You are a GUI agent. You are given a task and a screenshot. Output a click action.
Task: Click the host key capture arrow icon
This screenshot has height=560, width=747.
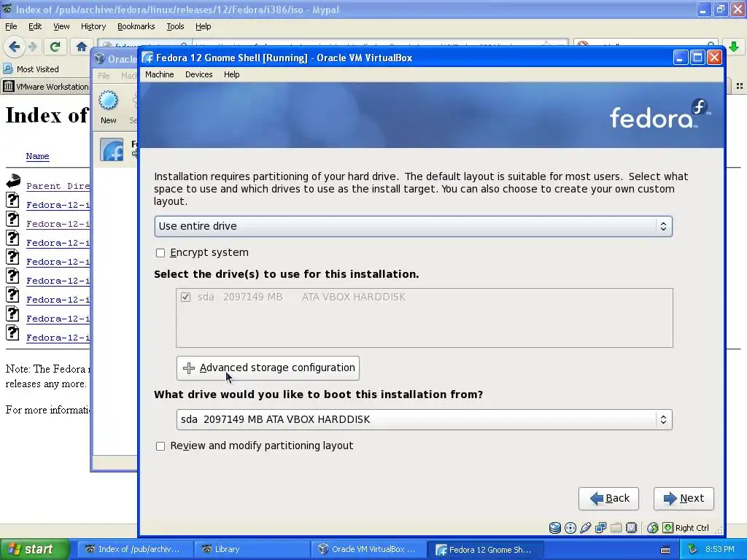point(668,528)
